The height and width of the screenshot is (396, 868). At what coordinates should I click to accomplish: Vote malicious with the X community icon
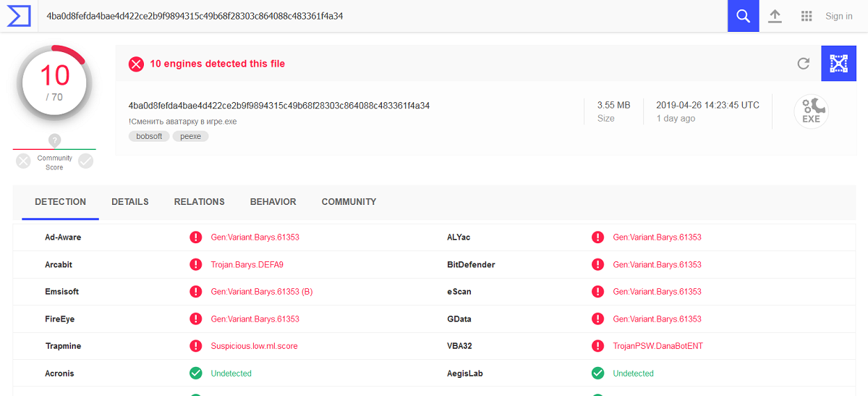23,161
